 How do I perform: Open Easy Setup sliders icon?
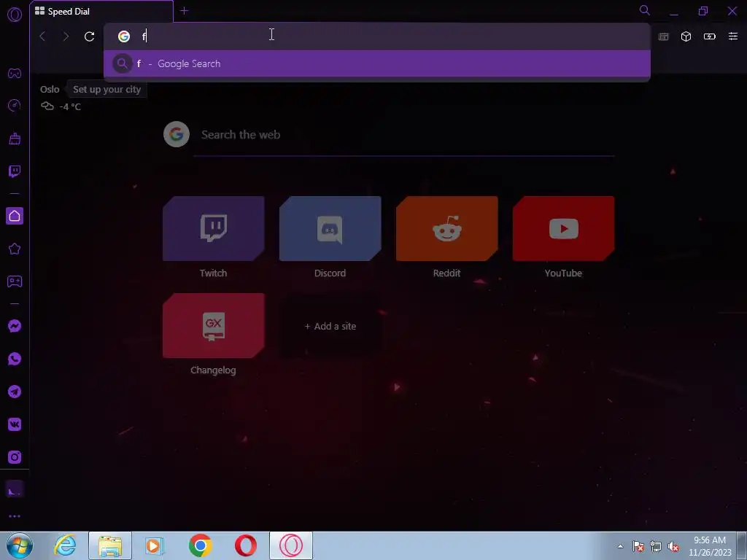click(x=732, y=36)
